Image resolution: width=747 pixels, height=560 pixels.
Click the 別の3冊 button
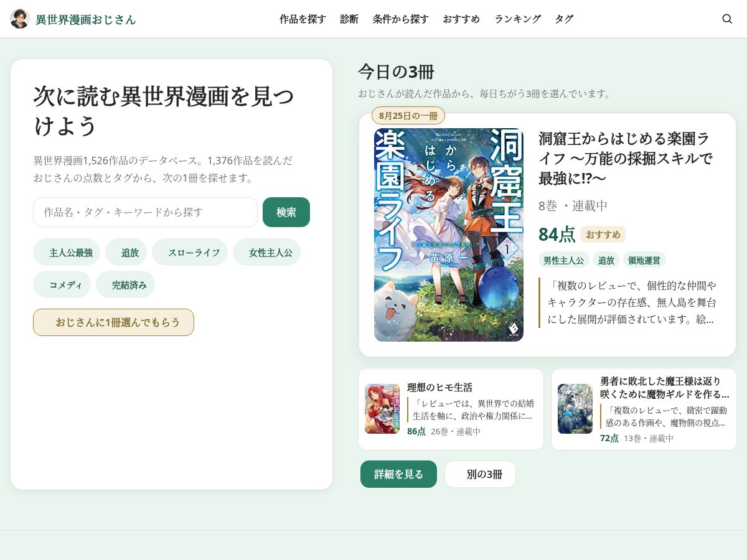pos(480,474)
